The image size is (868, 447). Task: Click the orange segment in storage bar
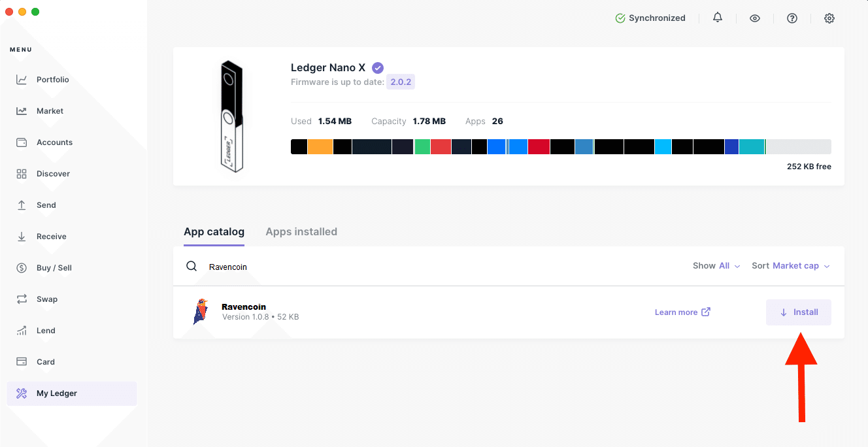(x=320, y=147)
